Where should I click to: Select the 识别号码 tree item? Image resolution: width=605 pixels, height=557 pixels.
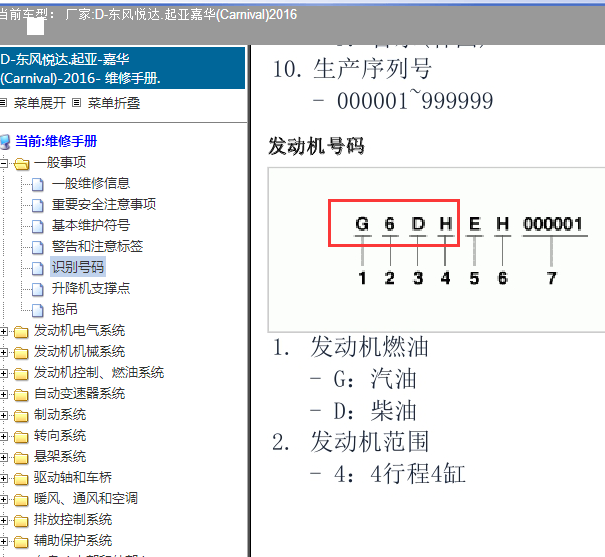coord(78,267)
